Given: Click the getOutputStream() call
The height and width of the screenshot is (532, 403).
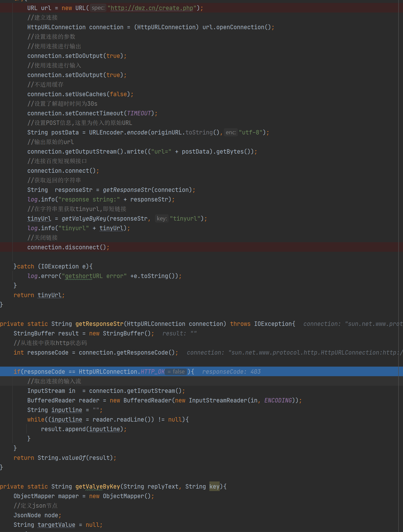Looking at the screenshot, I should tap(94, 152).
